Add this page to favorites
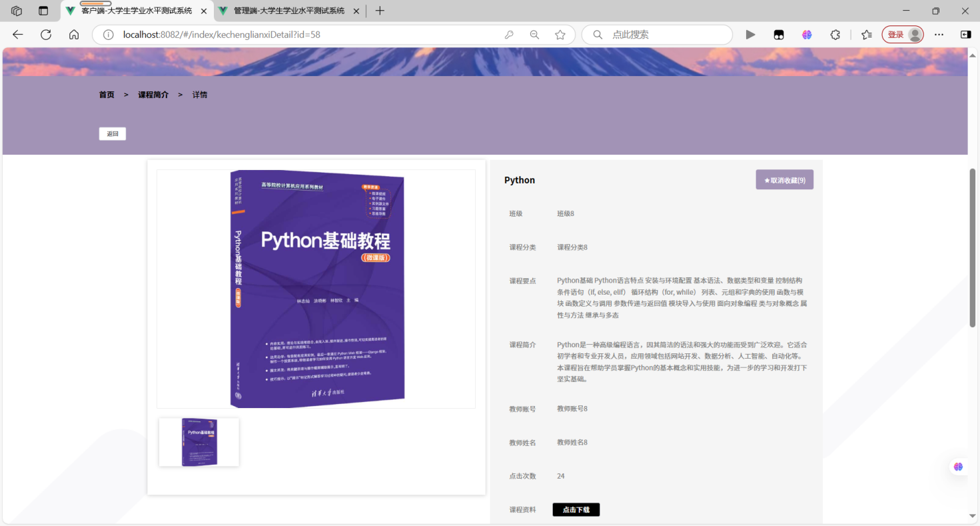Image resolution: width=980 pixels, height=526 pixels. (560, 35)
